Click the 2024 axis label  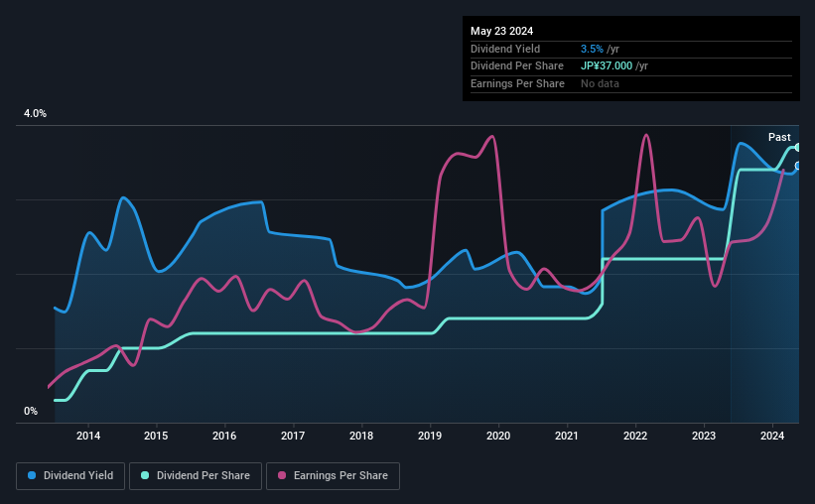[x=772, y=436]
